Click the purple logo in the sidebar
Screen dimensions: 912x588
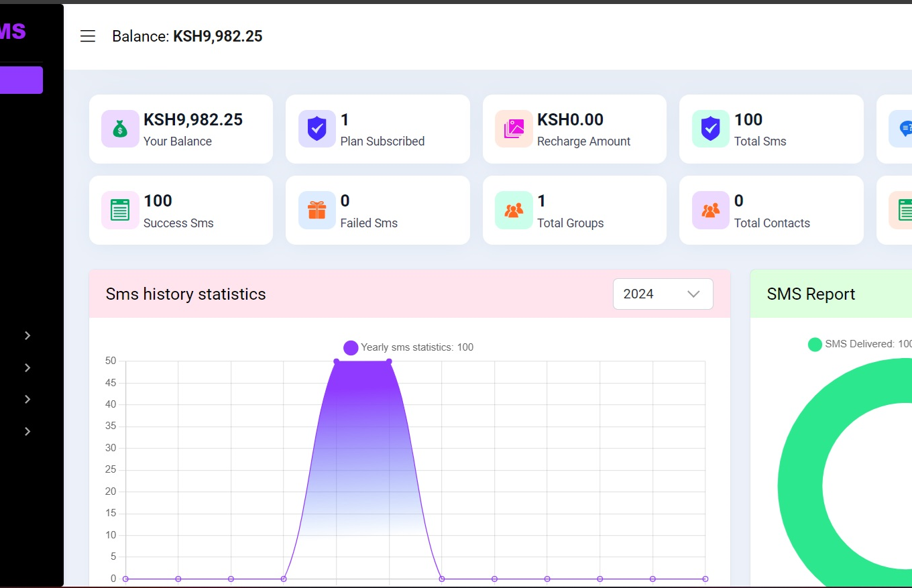[x=13, y=31]
